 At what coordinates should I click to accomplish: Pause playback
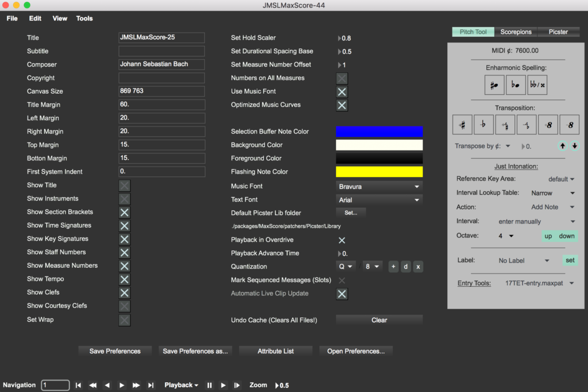tap(210, 385)
